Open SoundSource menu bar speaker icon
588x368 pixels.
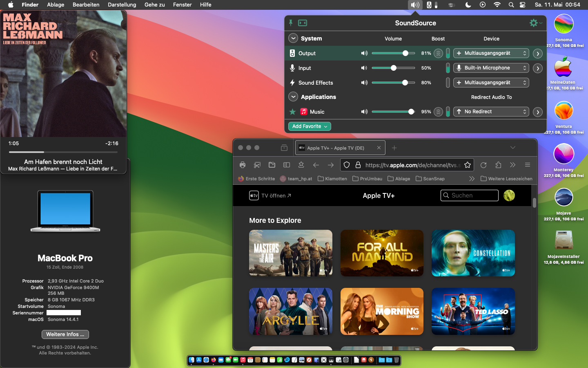(415, 4)
